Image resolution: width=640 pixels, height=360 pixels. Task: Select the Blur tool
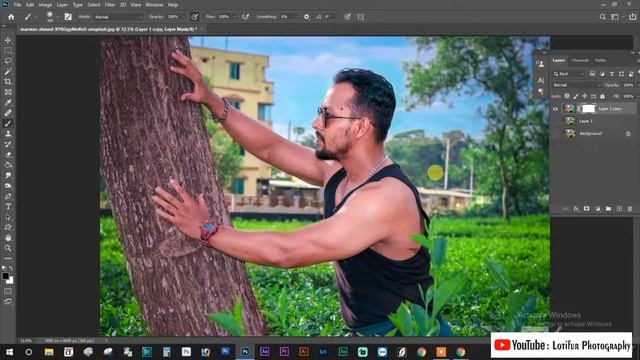[8, 176]
